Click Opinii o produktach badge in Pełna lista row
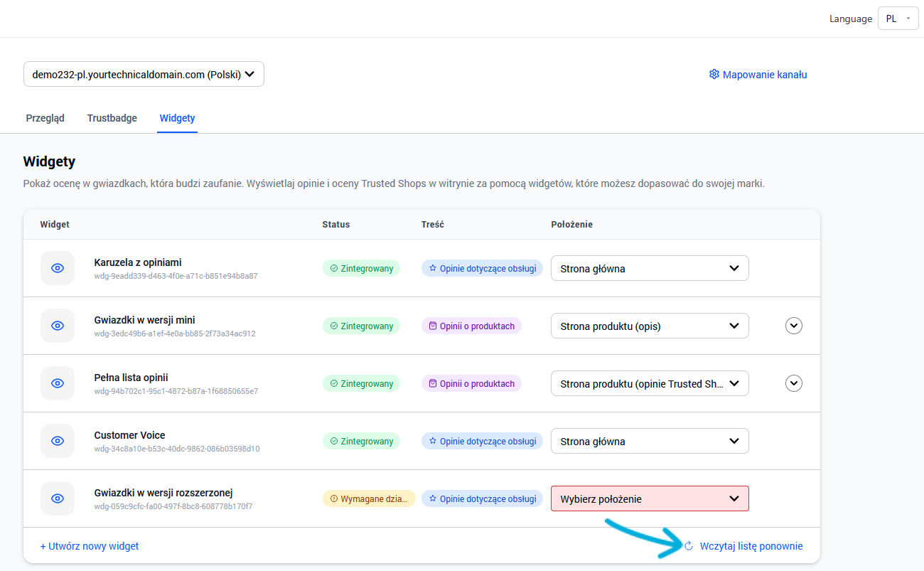 pos(471,383)
